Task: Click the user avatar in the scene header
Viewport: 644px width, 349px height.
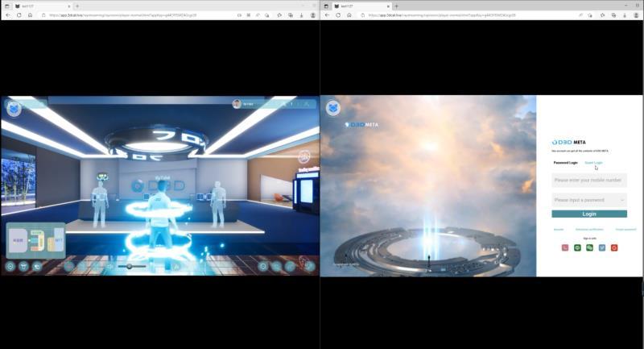Action: (x=237, y=104)
